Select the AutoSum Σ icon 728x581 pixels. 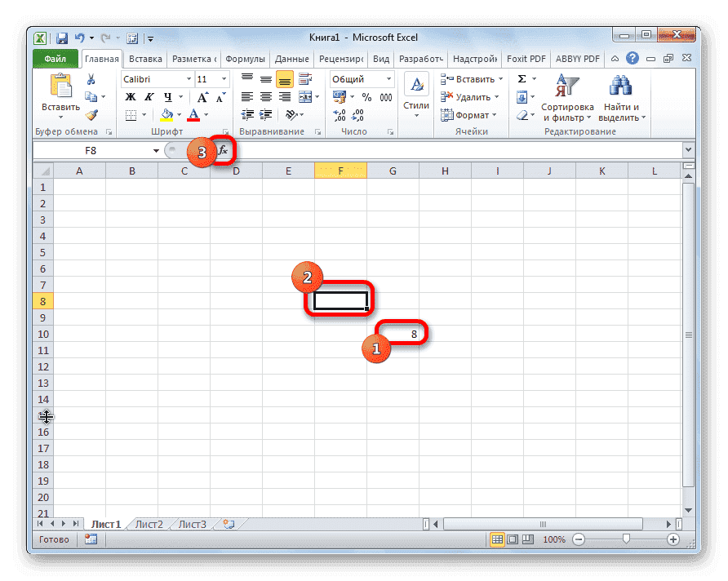coord(520,78)
